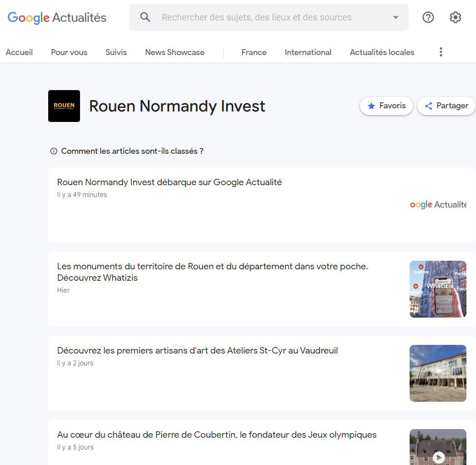Click the Whatizis phone app thumbnail
The width and height of the screenshot is (476, 465).
438,289
